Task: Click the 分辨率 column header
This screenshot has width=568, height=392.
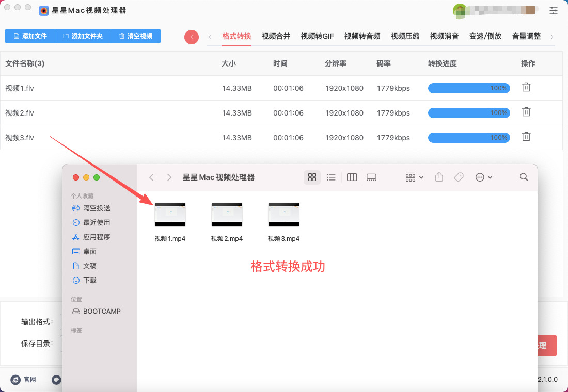Action: coord(336,64)
